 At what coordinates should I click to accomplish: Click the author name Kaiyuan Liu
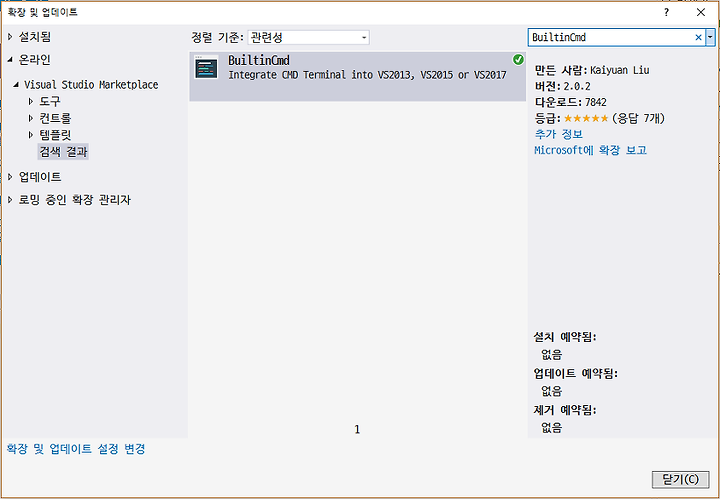pyautogui.click(x=619, y=70)
